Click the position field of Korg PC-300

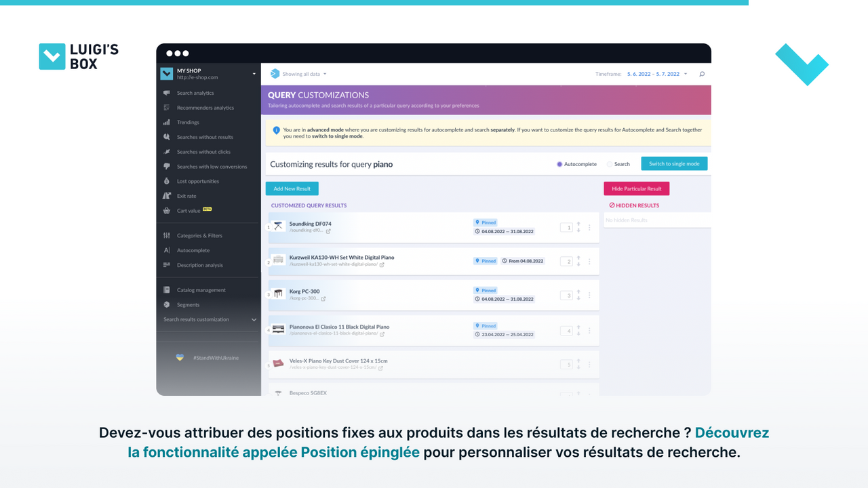click(x=566, y=296)
